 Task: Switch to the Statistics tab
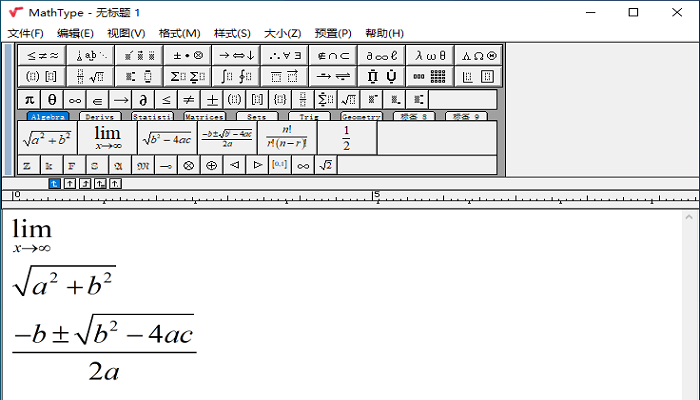(152, 117)
